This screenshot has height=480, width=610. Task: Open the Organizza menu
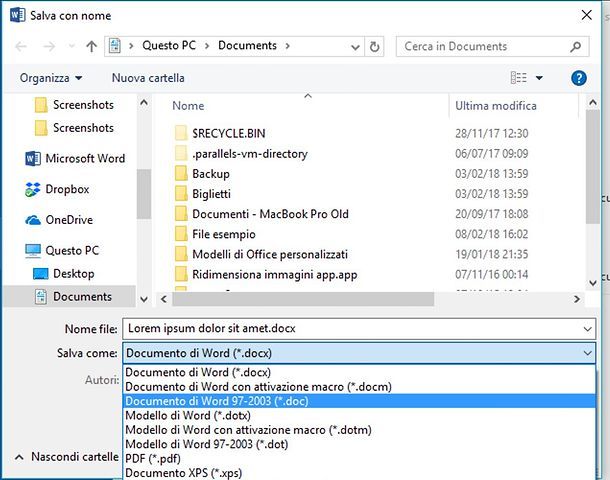(51, 78)
